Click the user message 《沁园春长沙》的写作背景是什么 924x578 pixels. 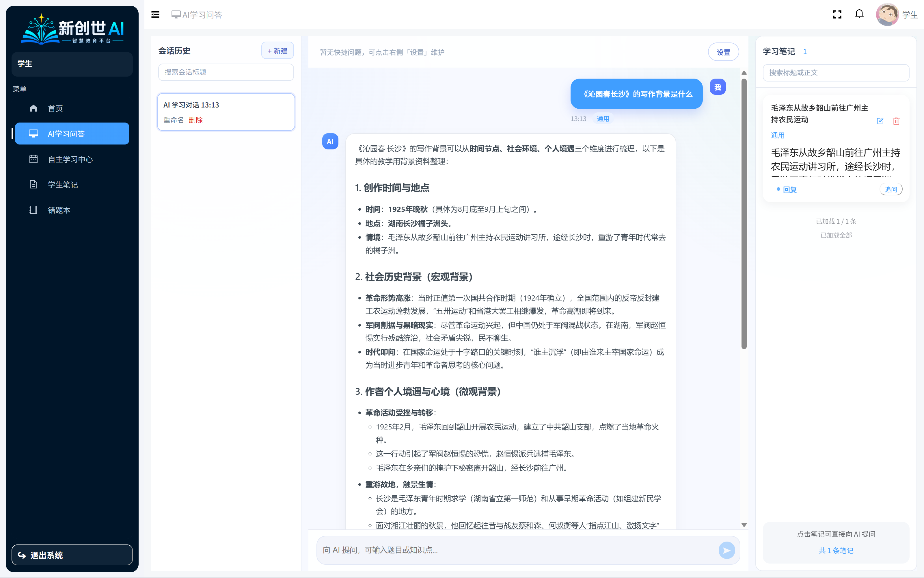[636, 94]
